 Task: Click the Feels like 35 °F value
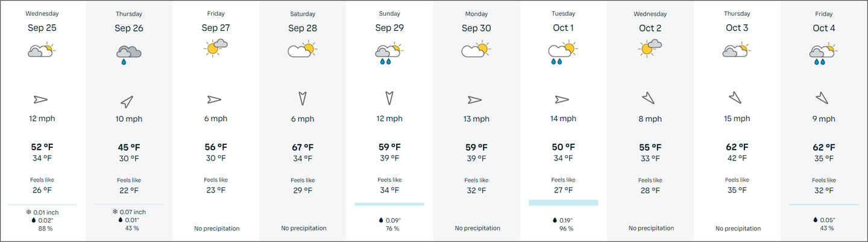pyautogui.click(x=737, y=191)
